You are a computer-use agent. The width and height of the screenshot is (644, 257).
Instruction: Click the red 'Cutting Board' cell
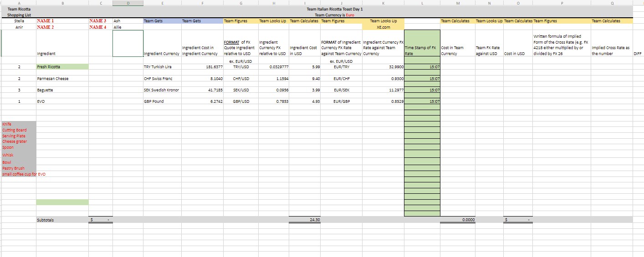(19, 130)
